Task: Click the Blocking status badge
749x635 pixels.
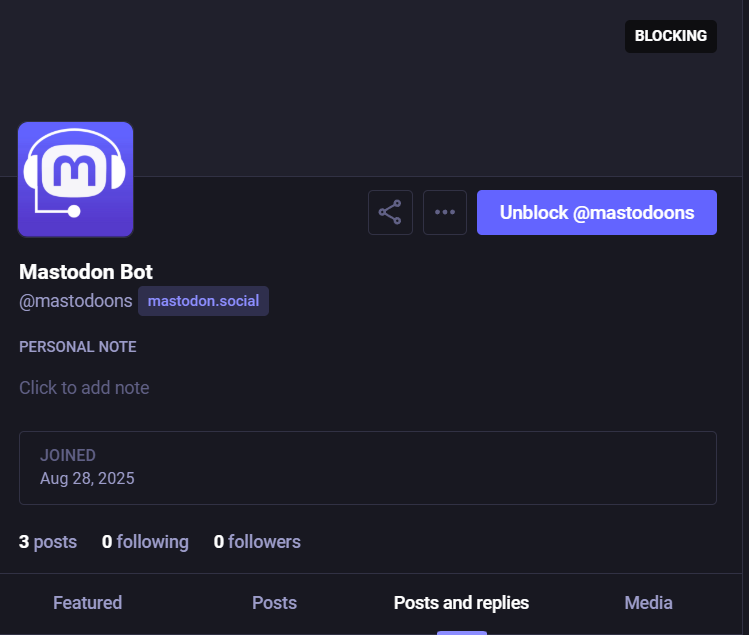Action: [670, 36]
